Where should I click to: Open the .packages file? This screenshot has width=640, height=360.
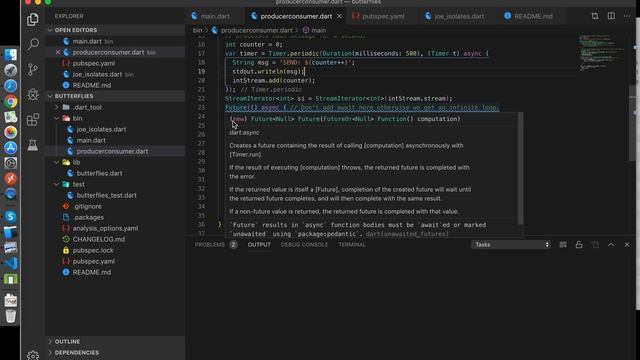coord(89,217)
